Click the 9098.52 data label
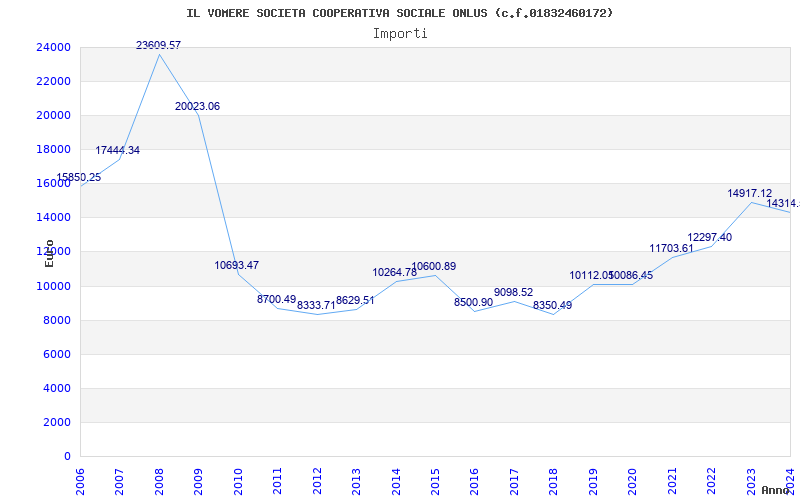800x500 pixels. [513, 292]
